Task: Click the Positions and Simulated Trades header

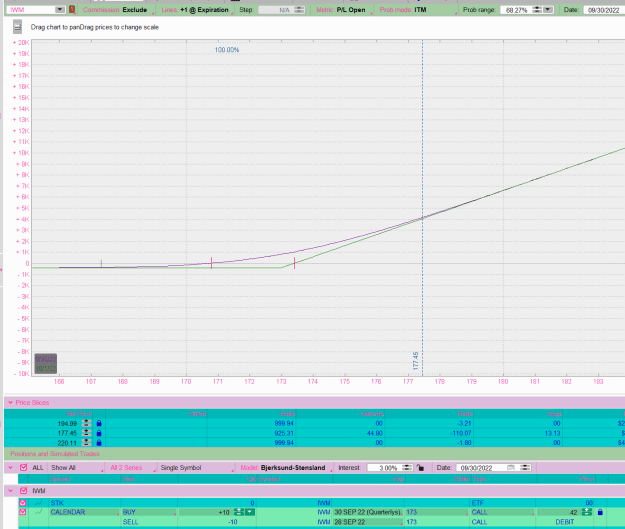Action: 55,454
